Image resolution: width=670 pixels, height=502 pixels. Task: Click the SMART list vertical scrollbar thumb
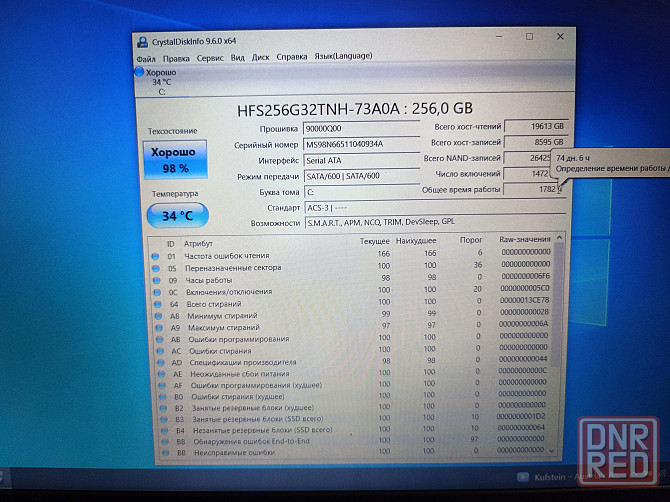557,304
